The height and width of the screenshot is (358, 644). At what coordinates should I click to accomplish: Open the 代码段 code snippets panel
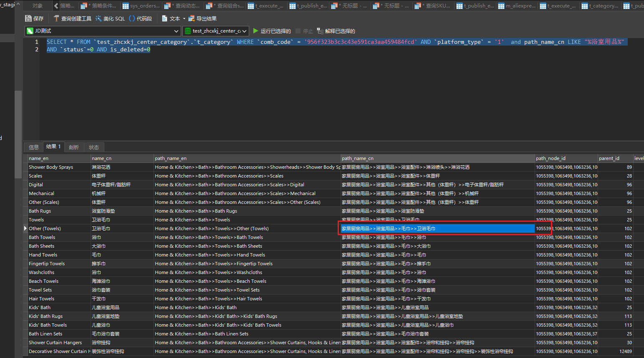(x=141, y=18)
